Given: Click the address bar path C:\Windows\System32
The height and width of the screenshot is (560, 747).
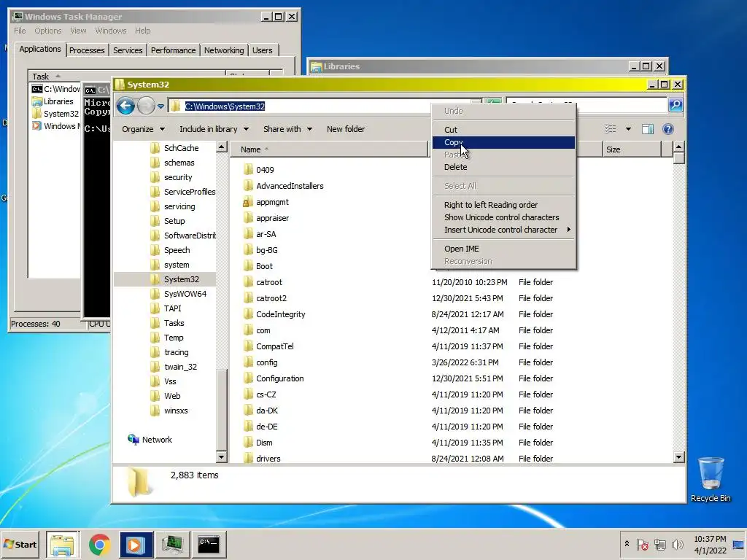Looking at the screenshot, I should click(225, 106).
